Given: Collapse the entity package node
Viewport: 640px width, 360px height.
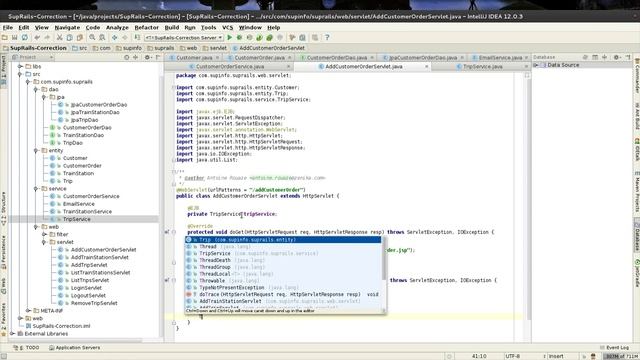Looking at the screenshot, I should click(x=36, y=151).
